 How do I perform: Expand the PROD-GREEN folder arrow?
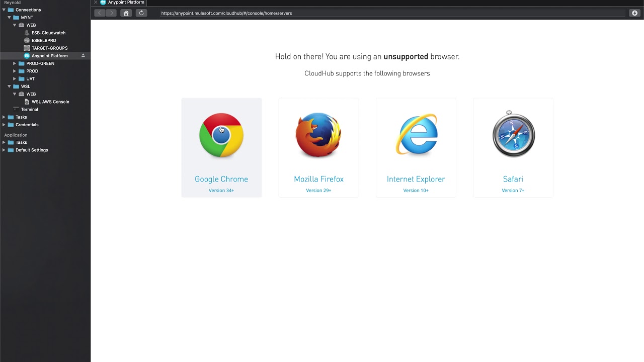[x=15, y=63]
